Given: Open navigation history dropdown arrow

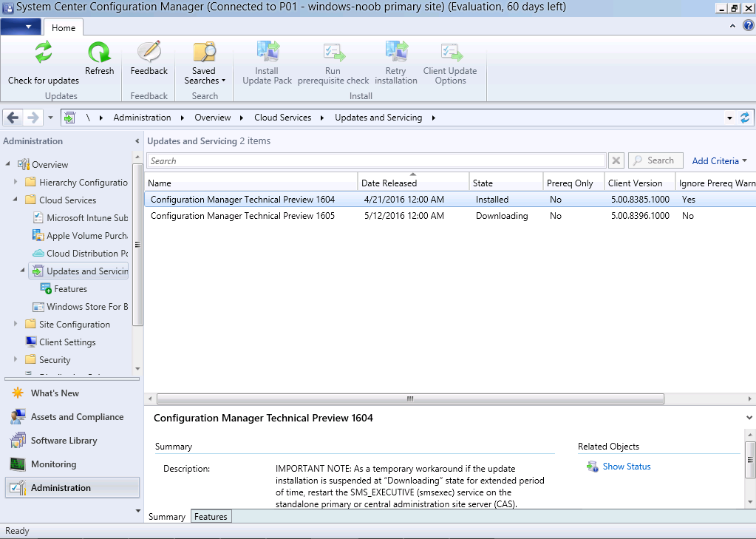Looking at the screenshot, I should point(50,118).
